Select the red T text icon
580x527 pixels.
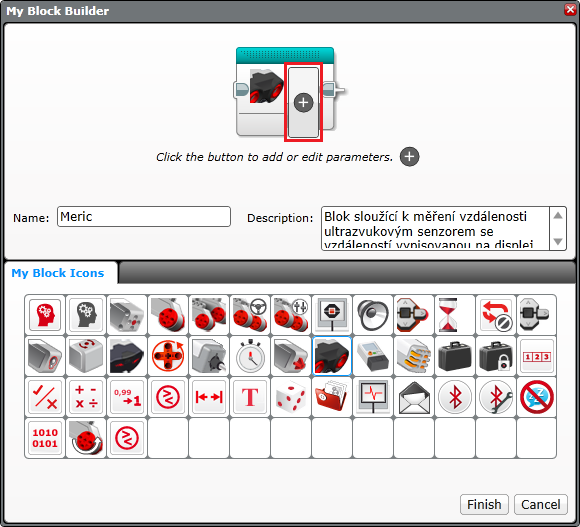[250, 397]
